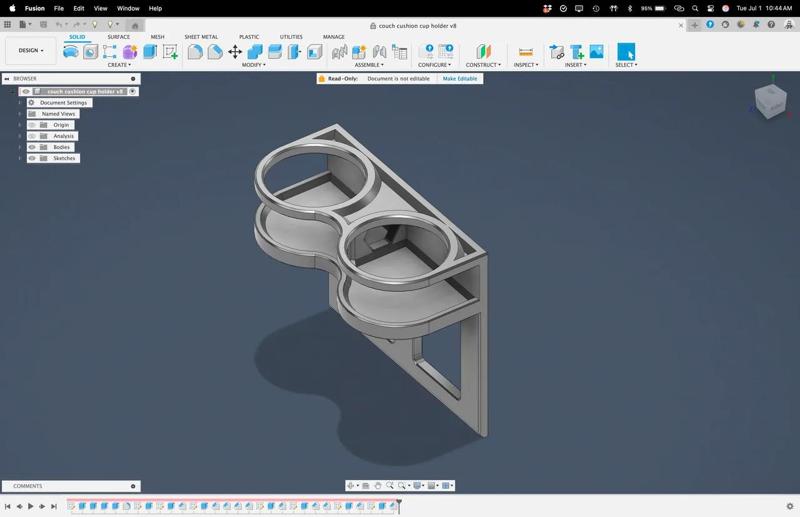This screenshot has width=800, height=517.
Task: Select the Fillet tool in Modify
Action: pos(195,51)
